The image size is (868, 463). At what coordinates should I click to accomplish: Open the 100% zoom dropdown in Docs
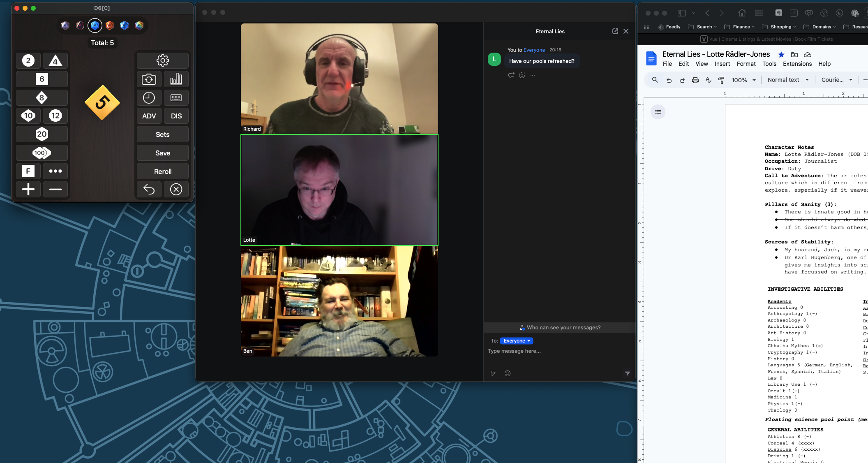point(744,80)
